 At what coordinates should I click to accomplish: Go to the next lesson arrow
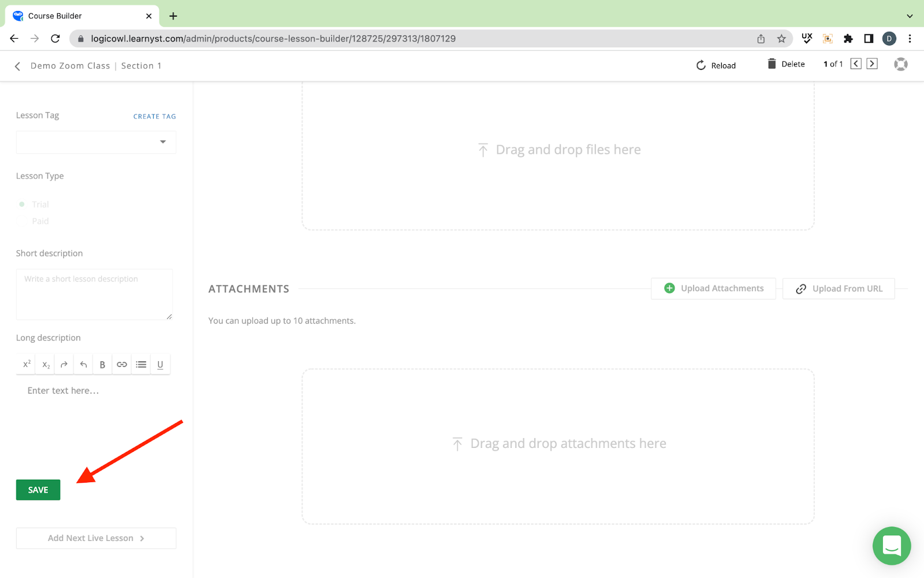[872, 64]
